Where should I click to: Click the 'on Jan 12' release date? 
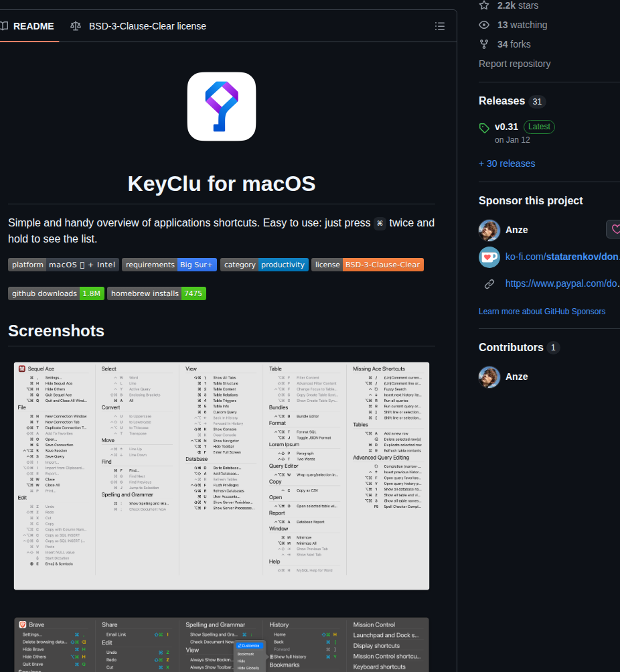pos(512,140)
